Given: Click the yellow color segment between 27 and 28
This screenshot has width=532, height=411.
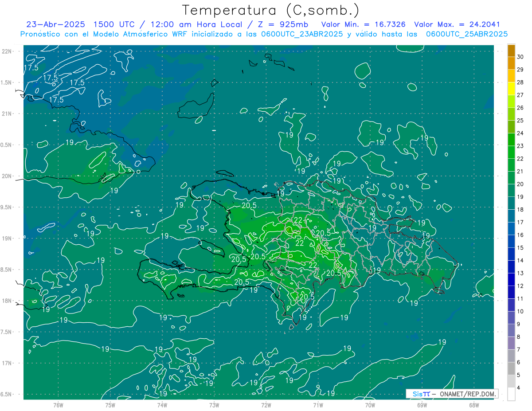Looking at the screenshot, I should (x=512, y=89).
